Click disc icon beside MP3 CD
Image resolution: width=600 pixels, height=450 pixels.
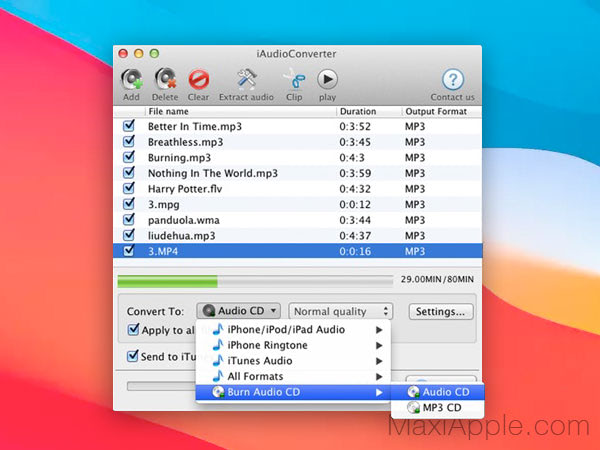(x=414, y=408)
